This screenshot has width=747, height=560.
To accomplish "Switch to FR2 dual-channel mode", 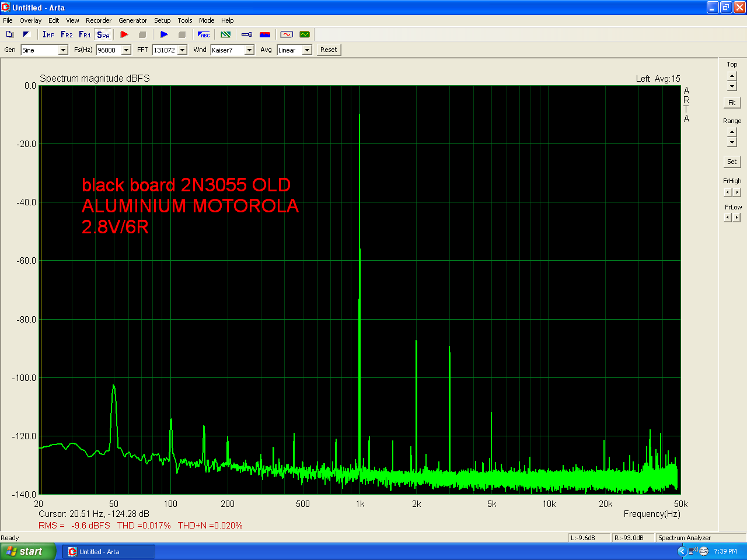I will [67, 34].
